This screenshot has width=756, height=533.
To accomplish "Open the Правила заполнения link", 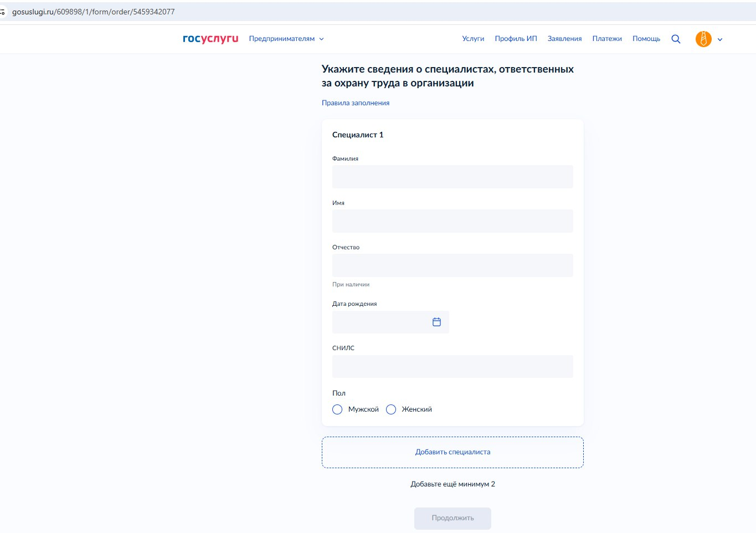I will pos(356,103).
